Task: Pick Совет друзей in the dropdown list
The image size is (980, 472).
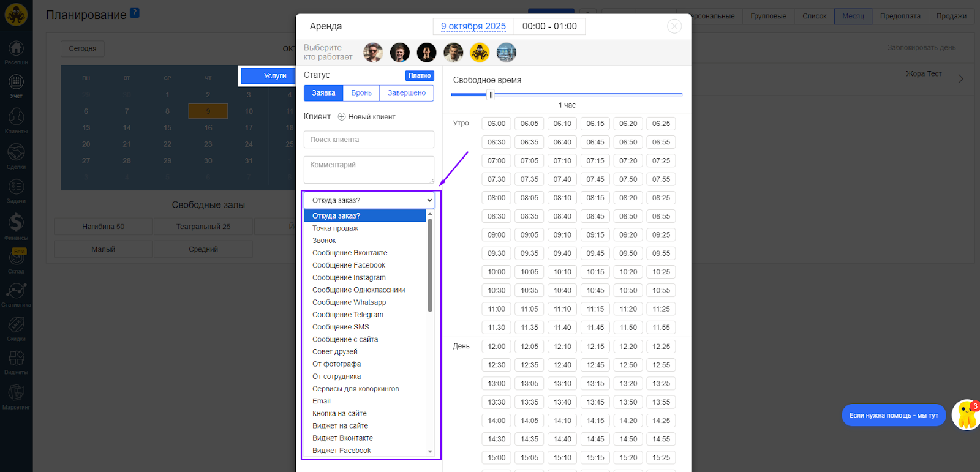Action: pos(334,352)
